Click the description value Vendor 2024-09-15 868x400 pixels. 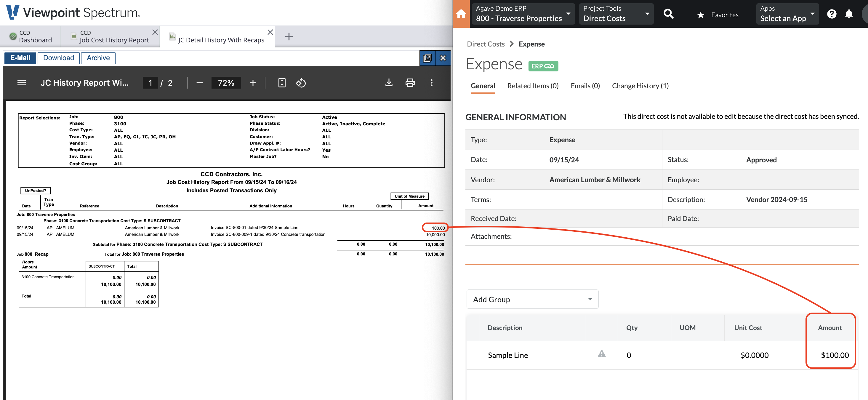777,199
